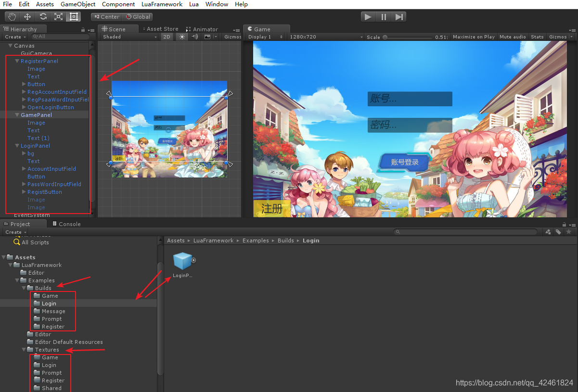Switch to the Animator tab
This screenshot has height=392, width=578.
pyautogui.click(x=202, y=29)
